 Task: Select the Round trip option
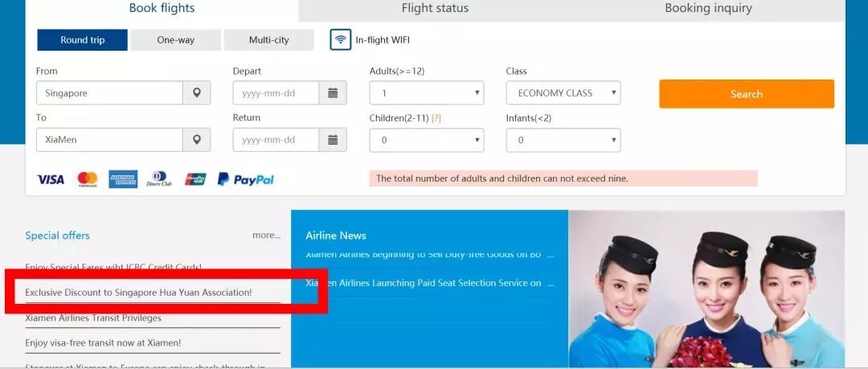point(83,40)
